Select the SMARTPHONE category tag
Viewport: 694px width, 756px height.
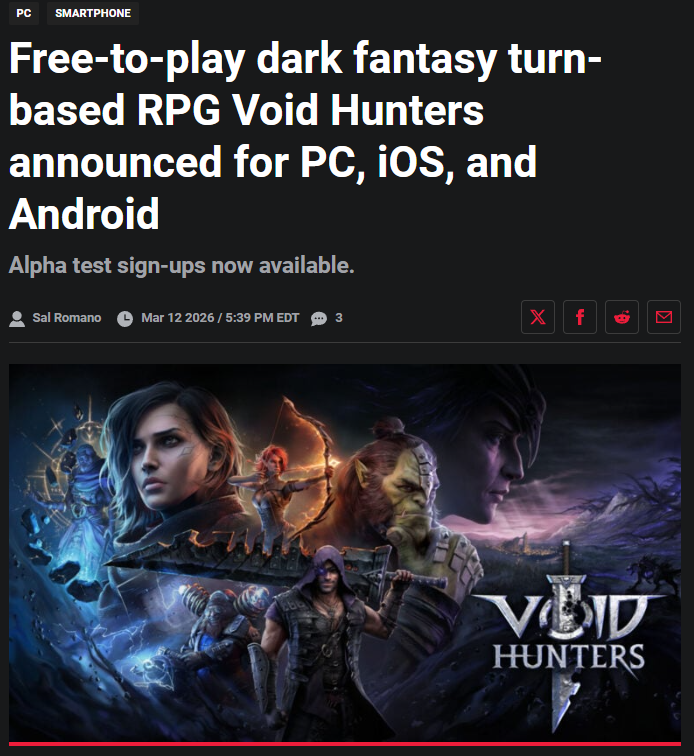pos(93,13)
